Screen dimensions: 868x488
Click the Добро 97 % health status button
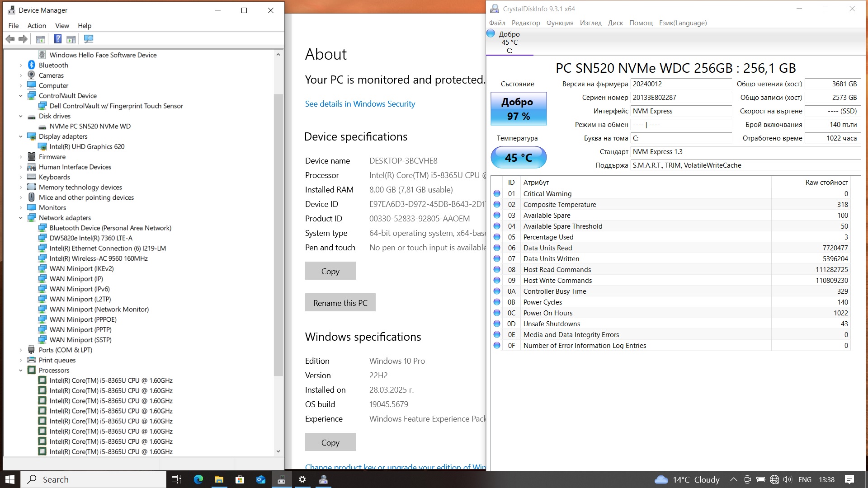click(x=519, y=109)
